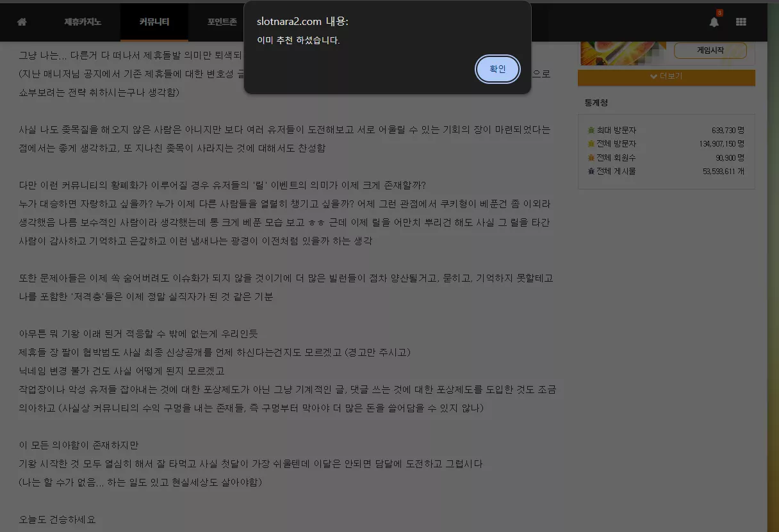Select the 전체 방문자 statistic row
Image resolution: width=779 pixels, height=532 pixels.
click(666, 144)
